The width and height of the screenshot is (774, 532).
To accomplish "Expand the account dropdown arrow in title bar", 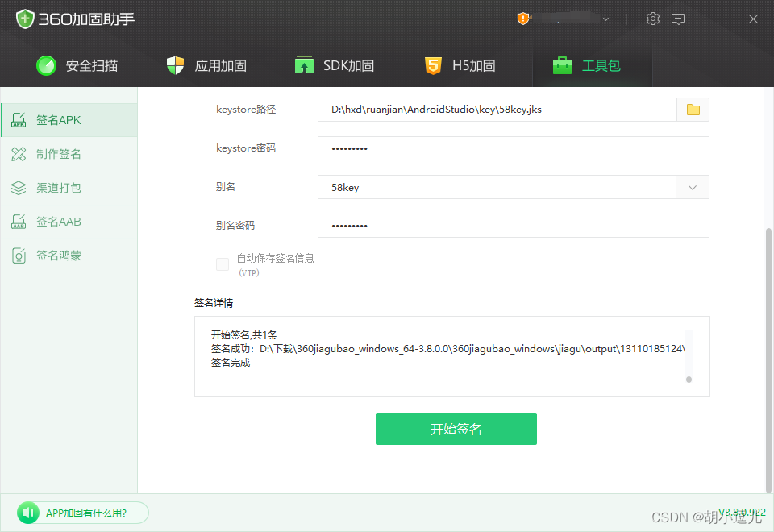I will (x=605, y=19).
